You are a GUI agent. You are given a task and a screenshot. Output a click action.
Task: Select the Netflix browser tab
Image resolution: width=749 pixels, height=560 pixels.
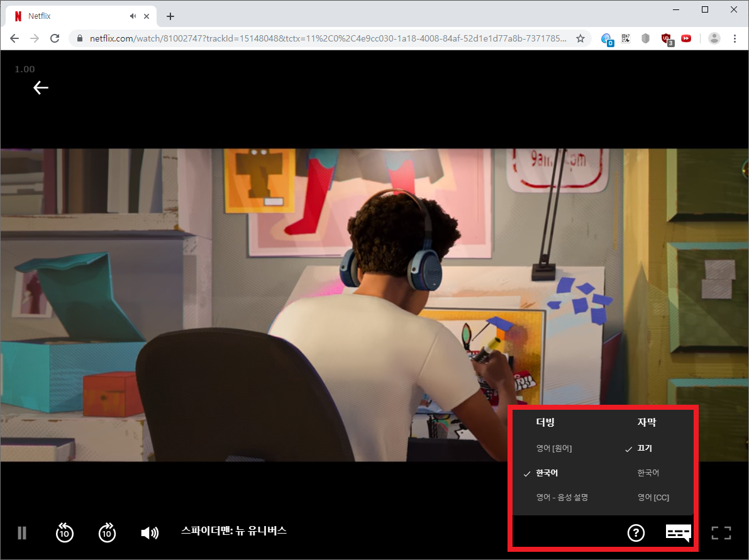point(81,16)
